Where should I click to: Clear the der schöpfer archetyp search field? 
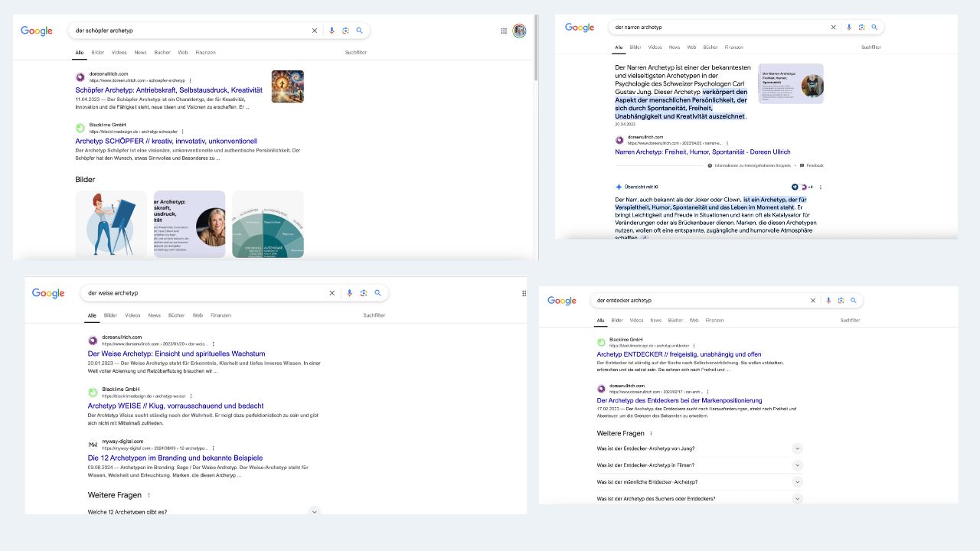pyautogui.click(x=314, y=31)
